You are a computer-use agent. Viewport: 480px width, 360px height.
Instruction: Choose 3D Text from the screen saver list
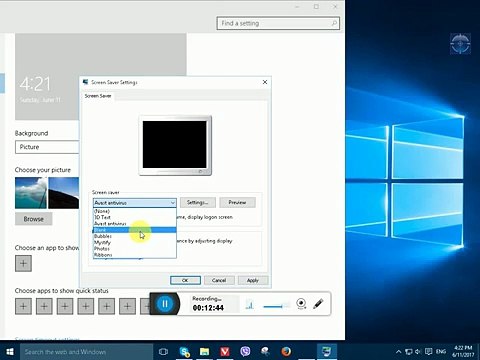click(x=135, y=217)
